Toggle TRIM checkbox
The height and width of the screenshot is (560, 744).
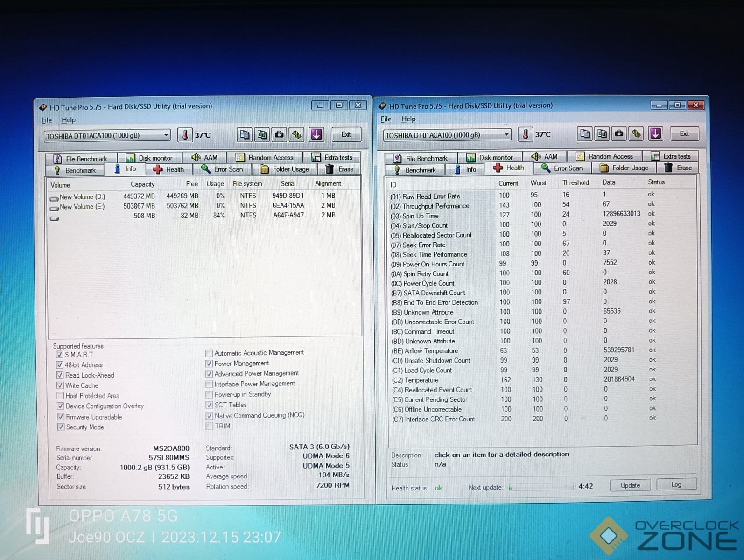coord(210,426)
